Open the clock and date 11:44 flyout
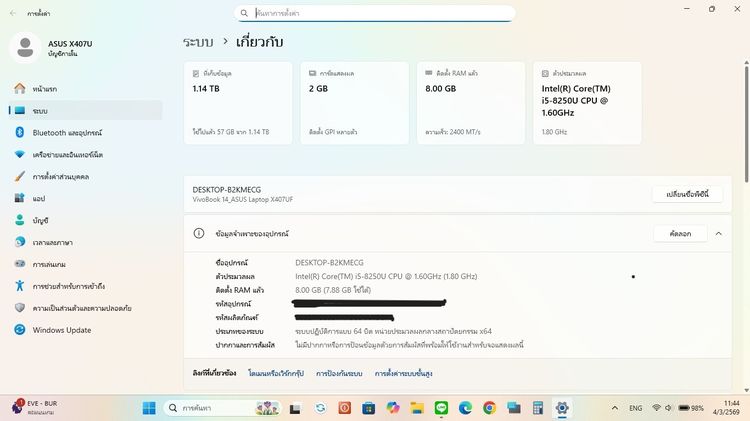Screen dimensions: 750x421 click(x=727, y=408)
